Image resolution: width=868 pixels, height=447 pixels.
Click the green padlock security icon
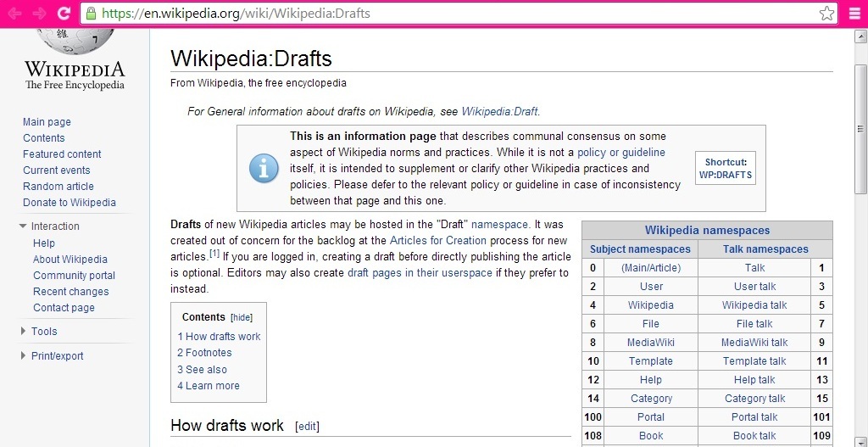tap(92, 14)
